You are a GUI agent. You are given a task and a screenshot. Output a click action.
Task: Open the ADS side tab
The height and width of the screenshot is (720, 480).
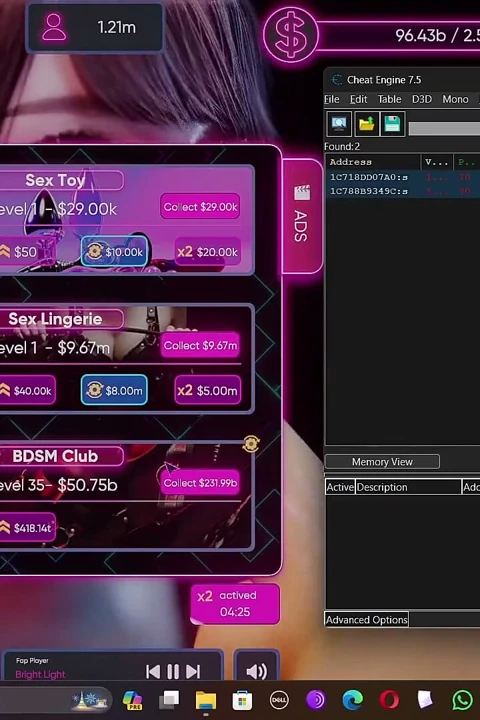[302, 216]
